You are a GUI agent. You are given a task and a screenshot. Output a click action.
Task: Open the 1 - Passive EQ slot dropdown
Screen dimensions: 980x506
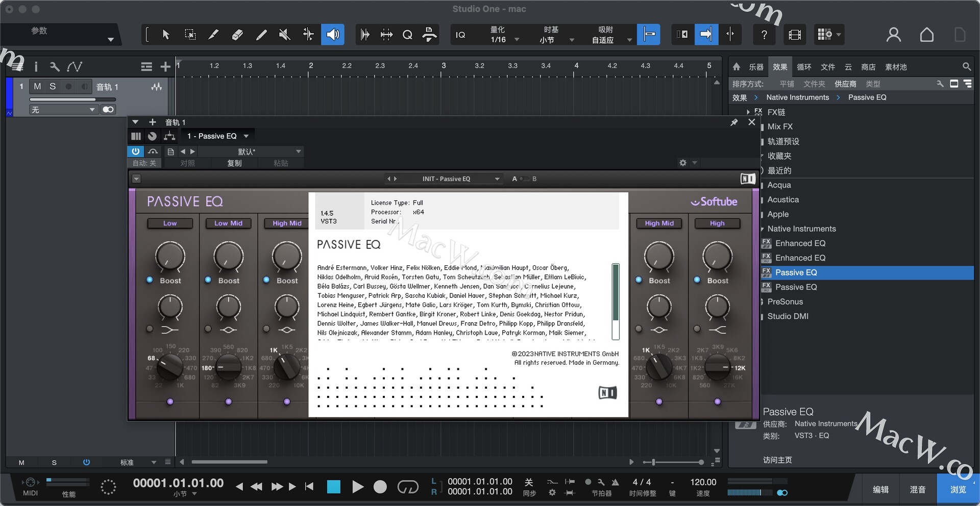[218, 136]
